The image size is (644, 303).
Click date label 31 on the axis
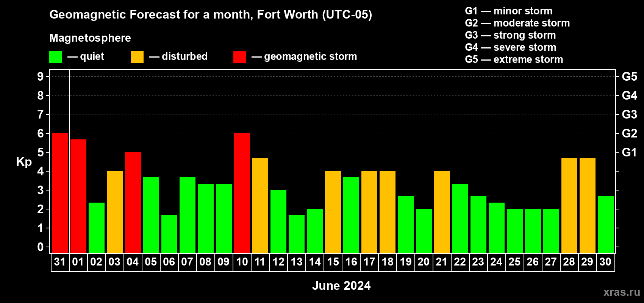pos(60,262)
